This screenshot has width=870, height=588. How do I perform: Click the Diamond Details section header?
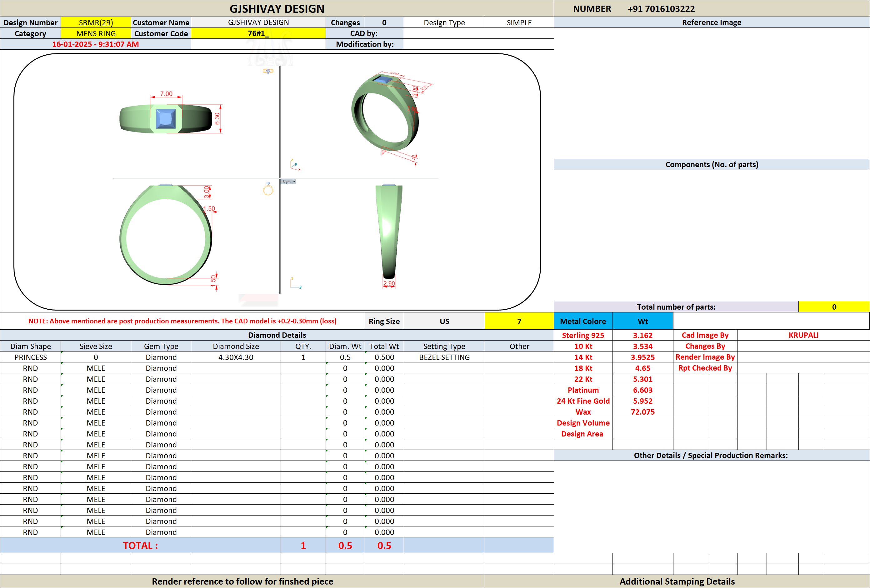coord(277,335)
